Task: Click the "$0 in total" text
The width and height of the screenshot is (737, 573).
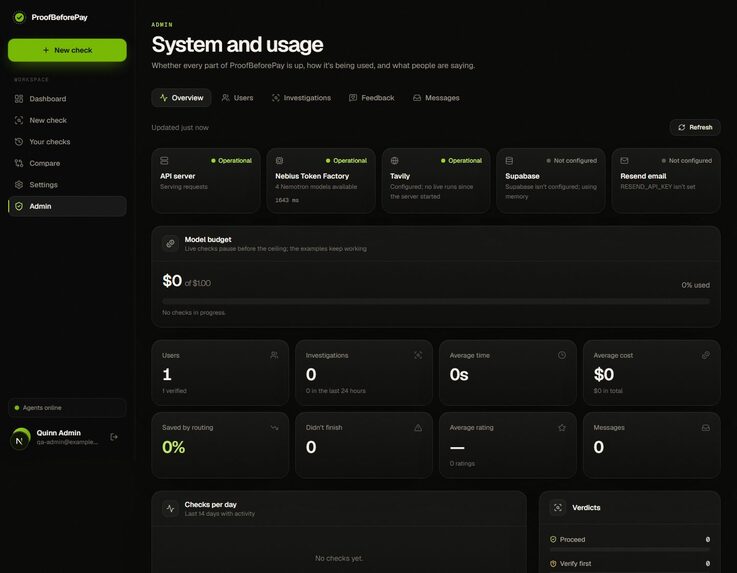Action: point(608,391)
